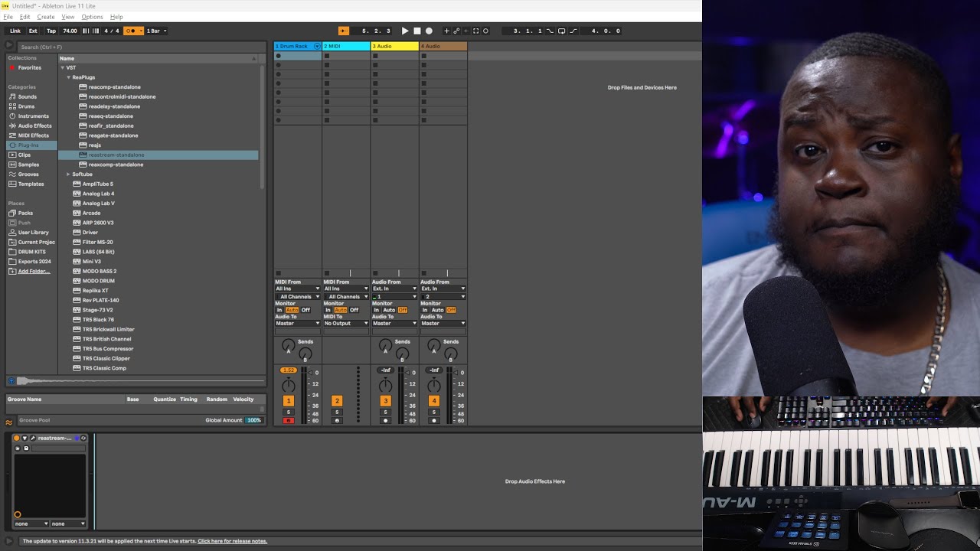This screenshot has width=980, height=551.
Task: Open track 4 Audio From Ext. In dropdown
Action: pyautogui.click(x=443, y=289)
